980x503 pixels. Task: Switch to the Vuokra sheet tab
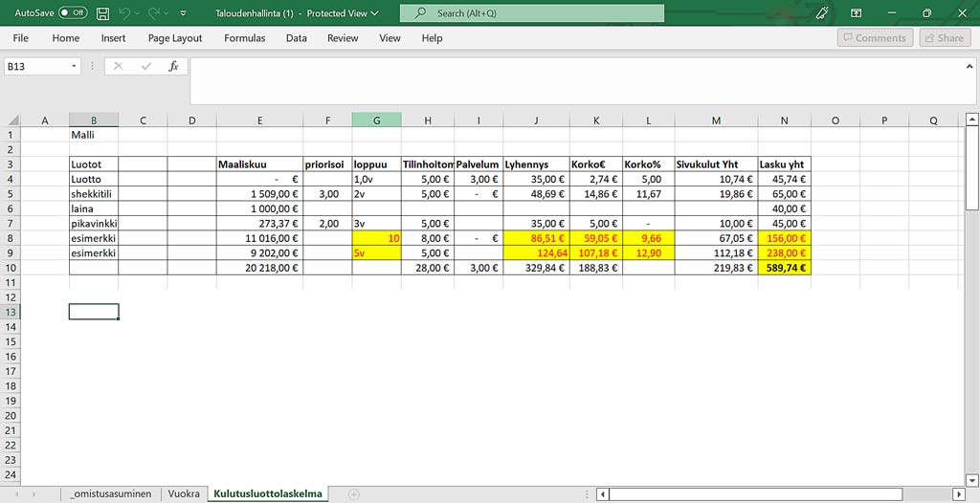184,493
